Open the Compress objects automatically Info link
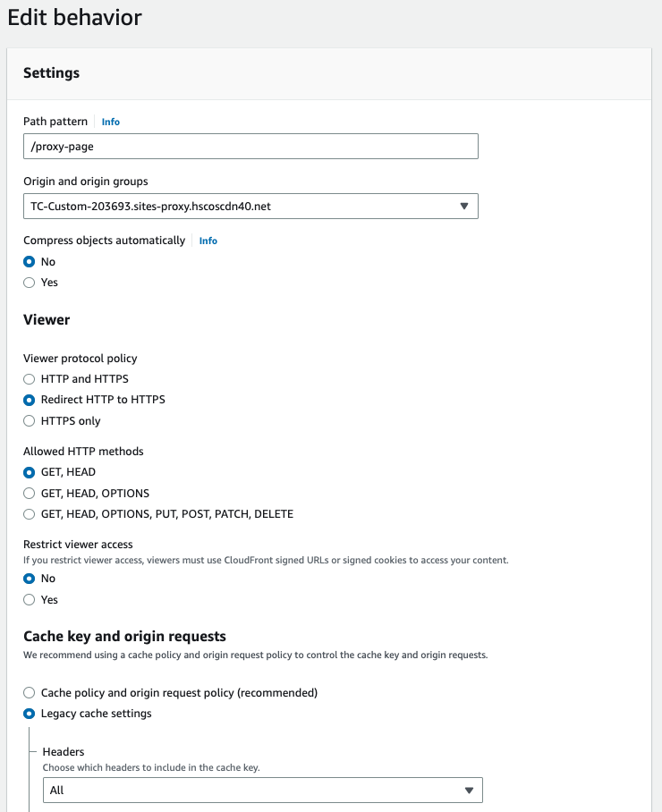This screenshot has height=812, width=662. (208, 240)
